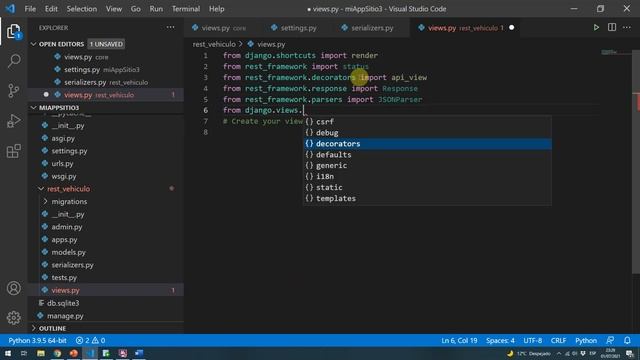Open wsgi.py in the file tree
Screen dimensions: 640x360
(64, 176)
